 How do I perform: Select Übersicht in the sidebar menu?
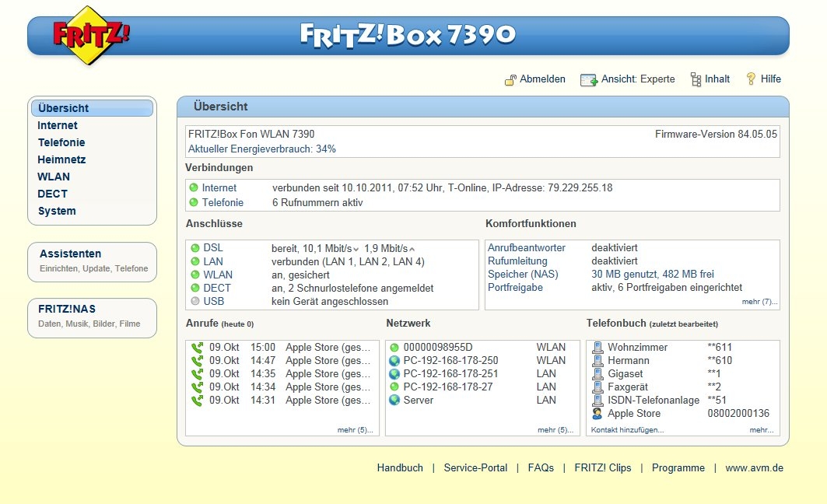click(x=93, y=108)
